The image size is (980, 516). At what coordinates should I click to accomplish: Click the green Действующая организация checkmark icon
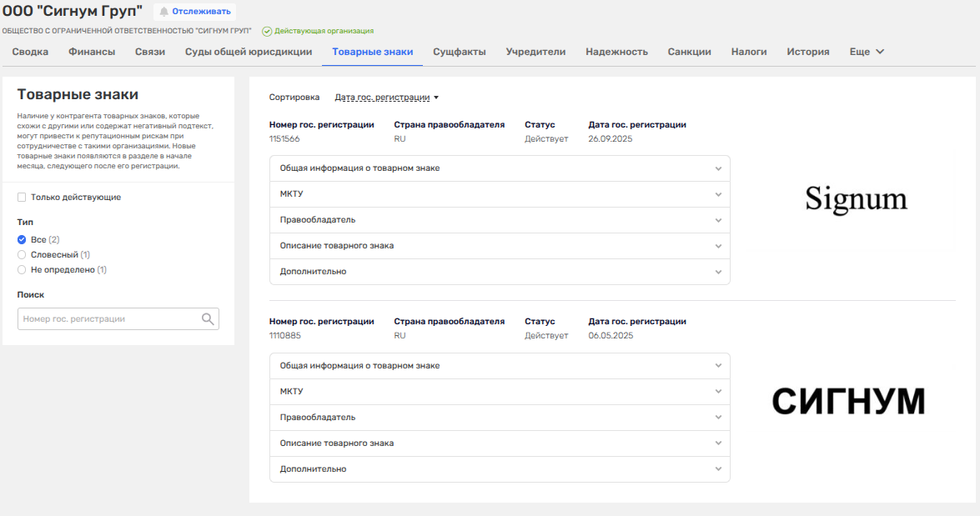(x=267, y=31)
